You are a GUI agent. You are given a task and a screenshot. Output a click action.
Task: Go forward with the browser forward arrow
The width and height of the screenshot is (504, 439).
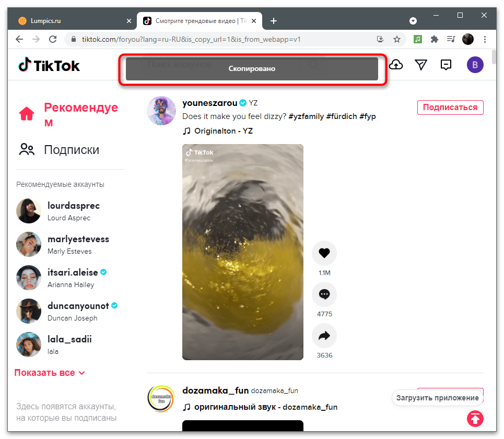[x=36, y=39]
